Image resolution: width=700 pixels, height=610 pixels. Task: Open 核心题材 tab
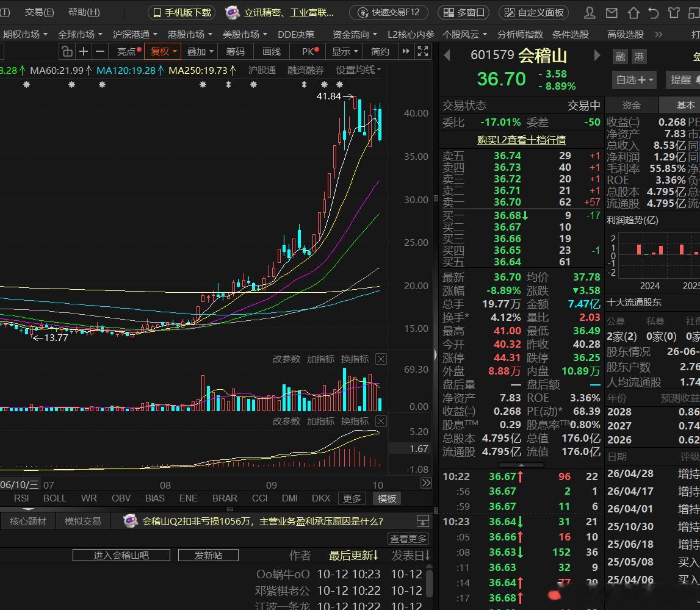[27, 521]
